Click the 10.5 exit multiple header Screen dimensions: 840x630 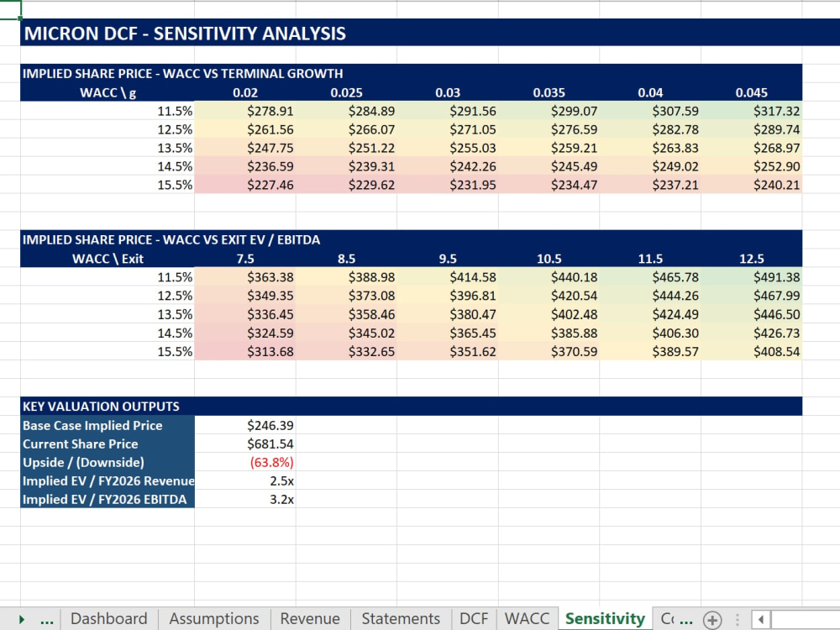[549, 259]
